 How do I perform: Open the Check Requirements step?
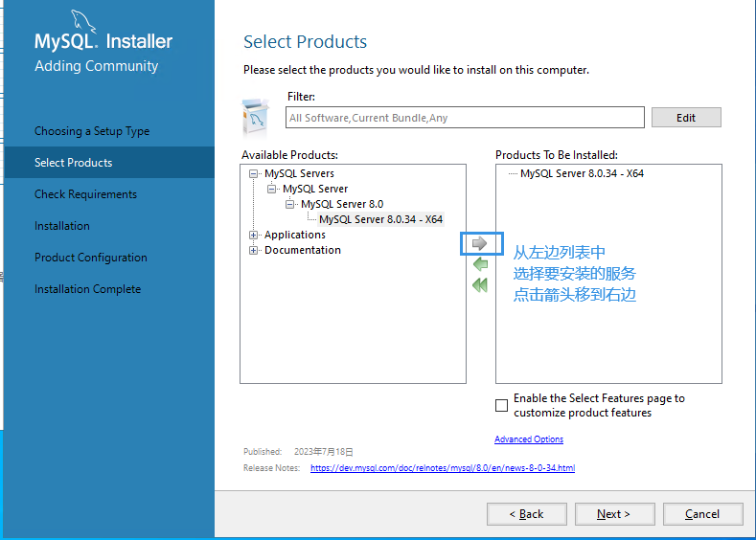(x=86, y=194)
